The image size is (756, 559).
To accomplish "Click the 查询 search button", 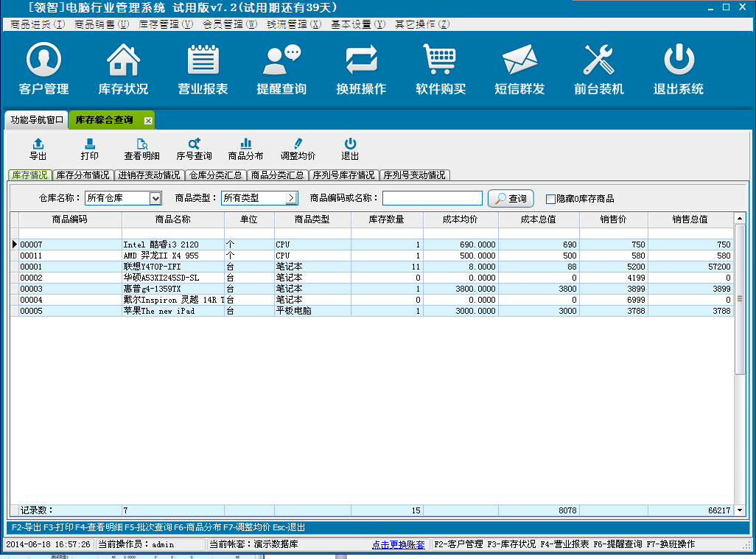I will pos(511,199).
